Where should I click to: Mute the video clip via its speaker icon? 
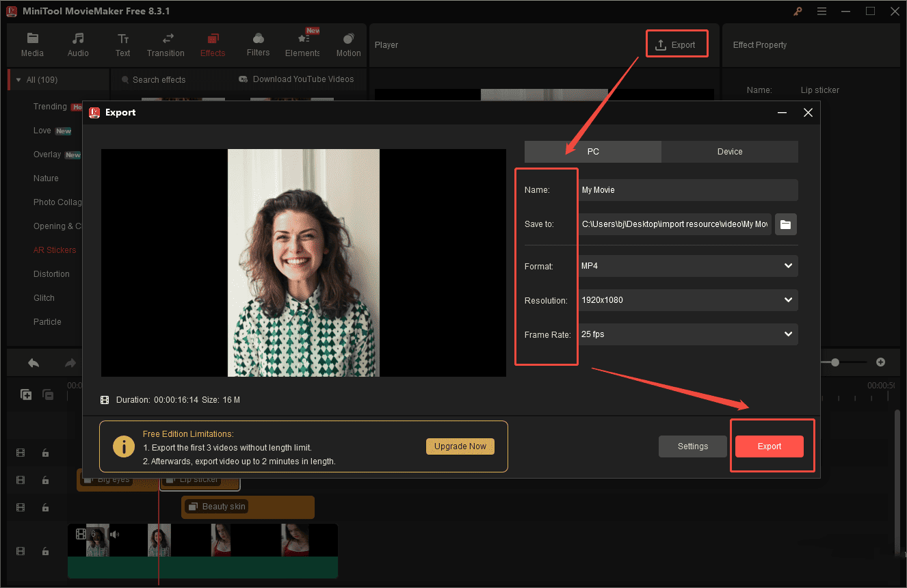click(x=114, y=533)
